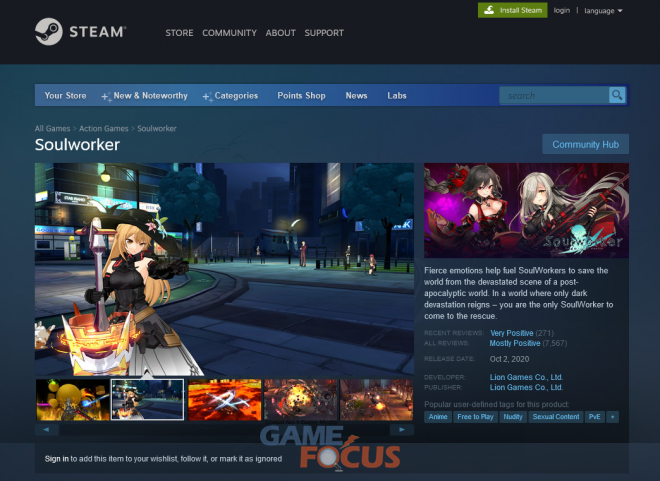Open the Lion Games publisher link
Viewport: 660px width, 481px height.
(x=526, y=387)
